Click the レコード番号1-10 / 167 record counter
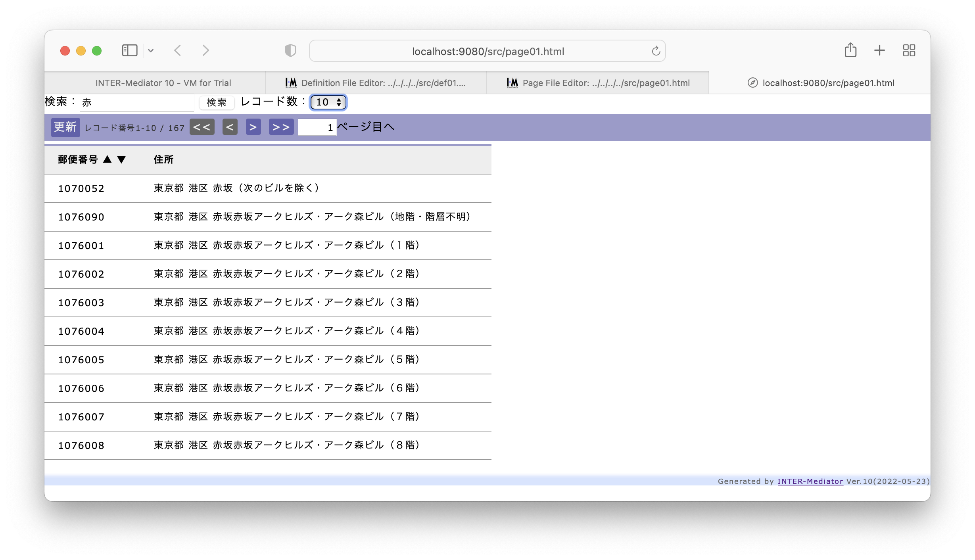The height and width of the screenshot is (560, 975). coord(135,128)
